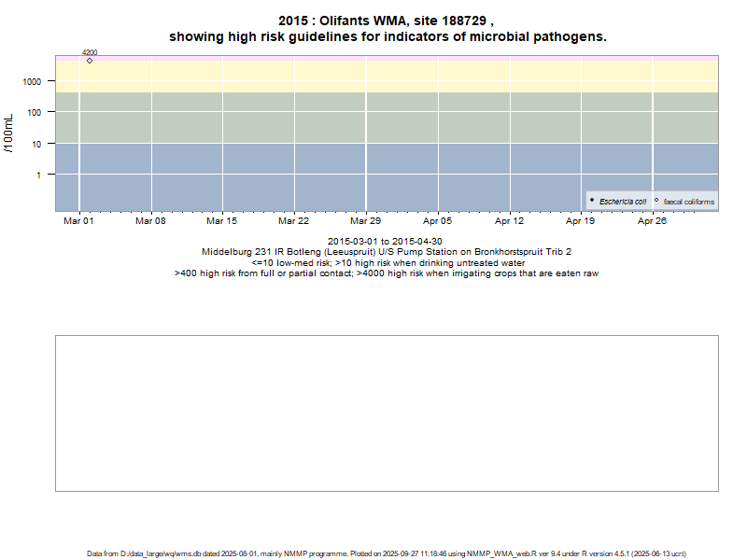Click the subtitle about high risk guidelines
This screenshot has height=560, width=747.
(387, 37)
